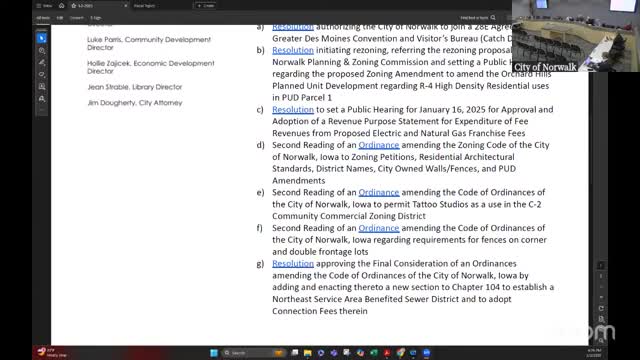The image size is (640, 360).
Task: Select the text box tool in sidebar
Action: tap(42, 87)
